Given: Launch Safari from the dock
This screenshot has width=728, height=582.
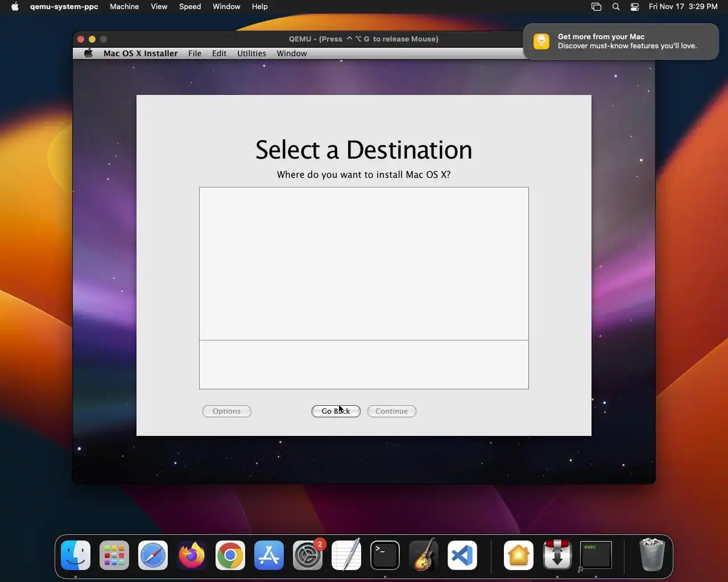Looking at the screenshot, I should 153,555.
